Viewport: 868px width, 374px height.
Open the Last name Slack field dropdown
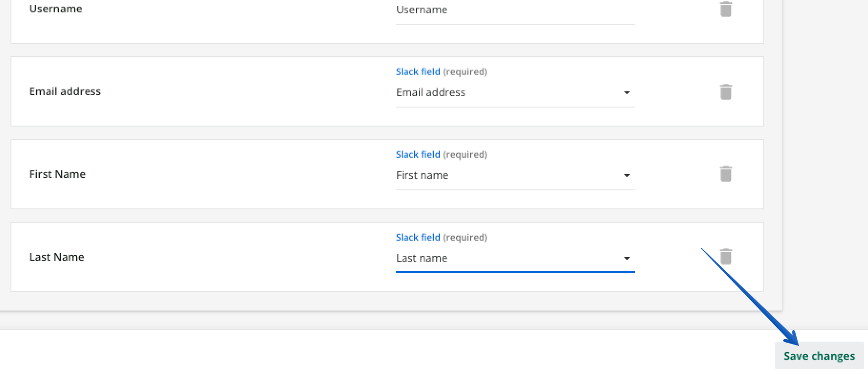pyautogui.click(x=509, y=258)
